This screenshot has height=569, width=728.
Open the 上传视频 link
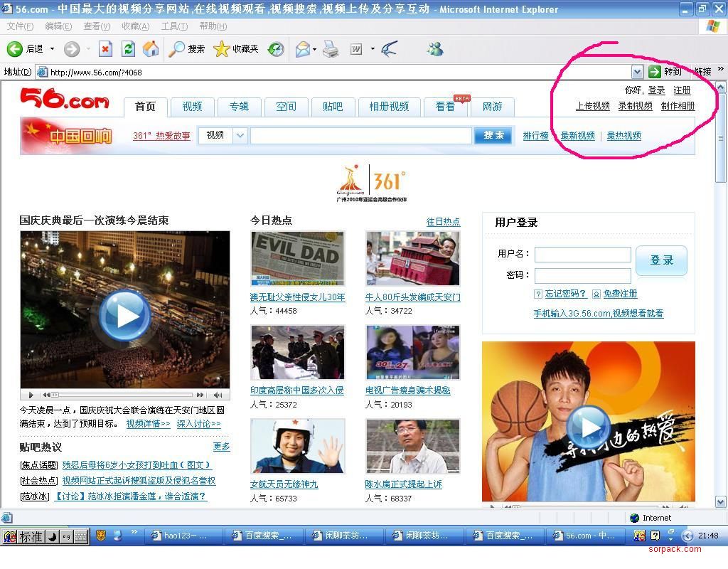[592, 106]
